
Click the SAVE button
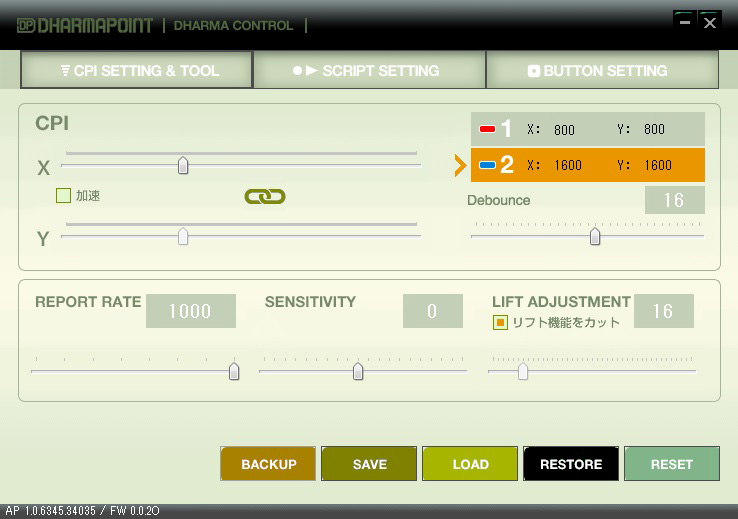coord(369,464)
